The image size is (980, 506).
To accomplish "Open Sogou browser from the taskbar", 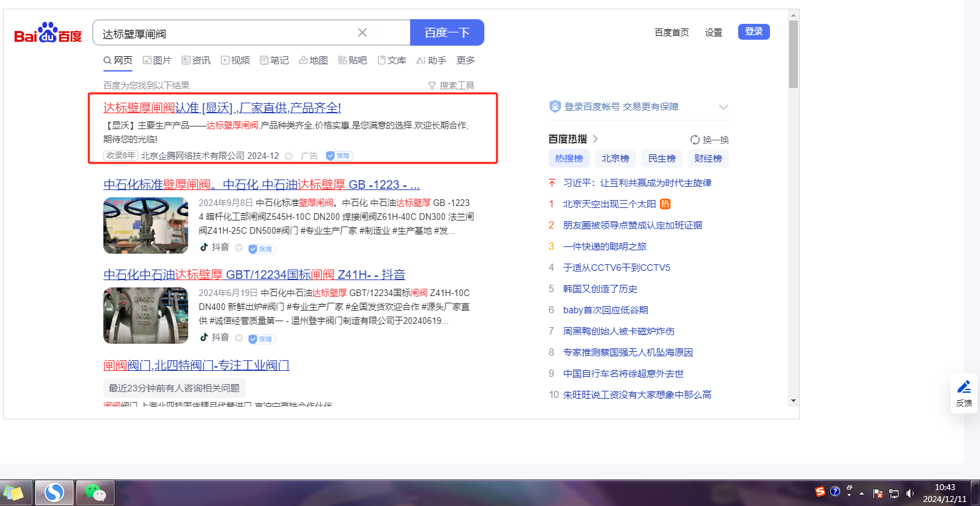I will (x=54, y=493).
